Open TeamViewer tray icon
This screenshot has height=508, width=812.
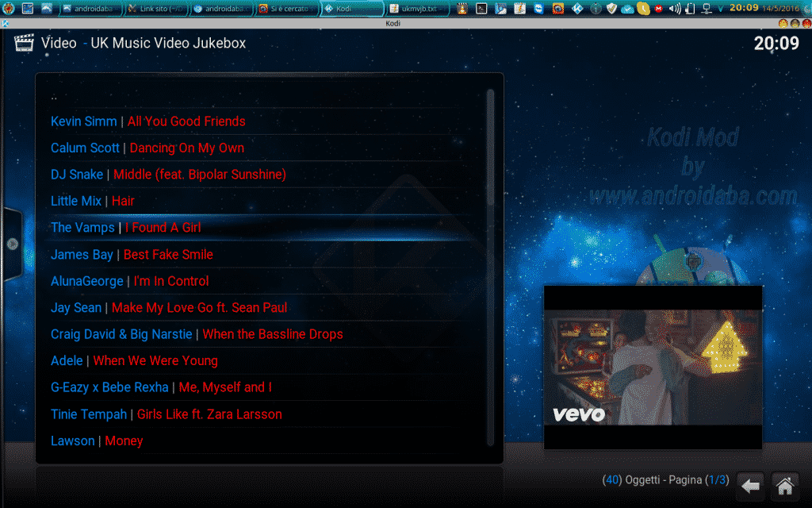pos(538,8)
